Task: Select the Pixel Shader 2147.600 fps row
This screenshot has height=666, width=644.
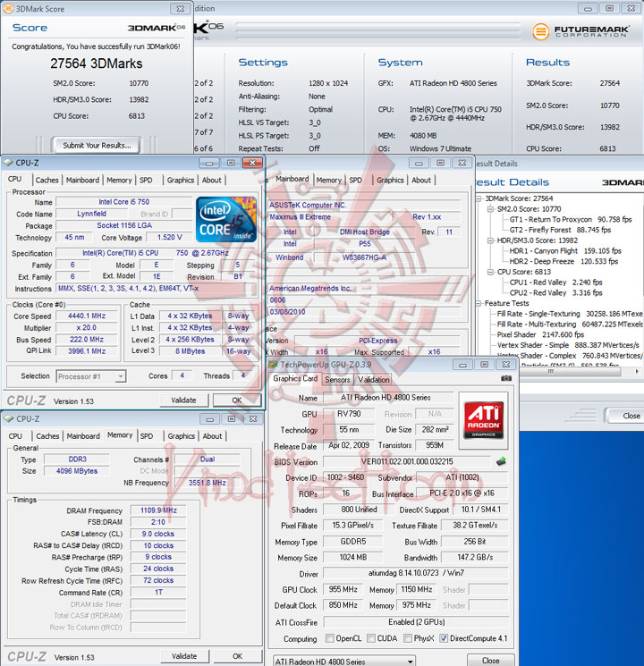Action: pos(541,334)
